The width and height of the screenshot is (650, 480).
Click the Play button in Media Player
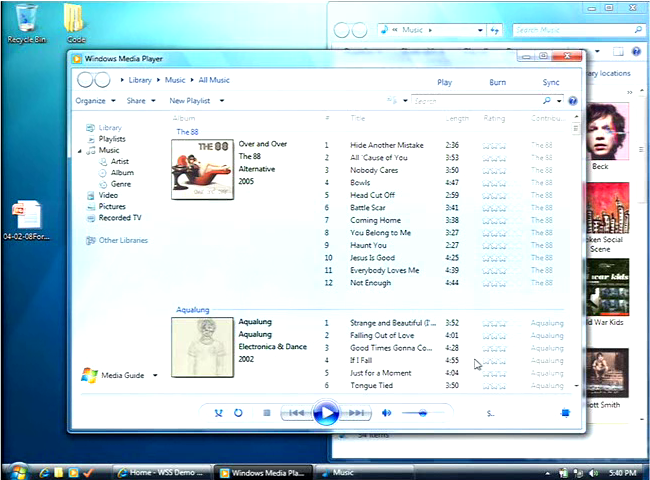[x=326, y=413]
